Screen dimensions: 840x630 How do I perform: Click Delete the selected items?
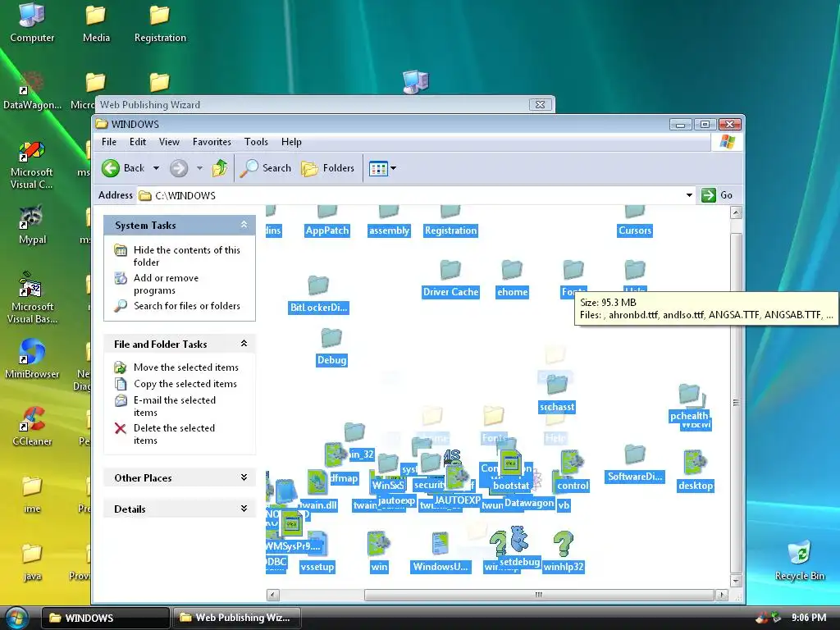(174, 434)
